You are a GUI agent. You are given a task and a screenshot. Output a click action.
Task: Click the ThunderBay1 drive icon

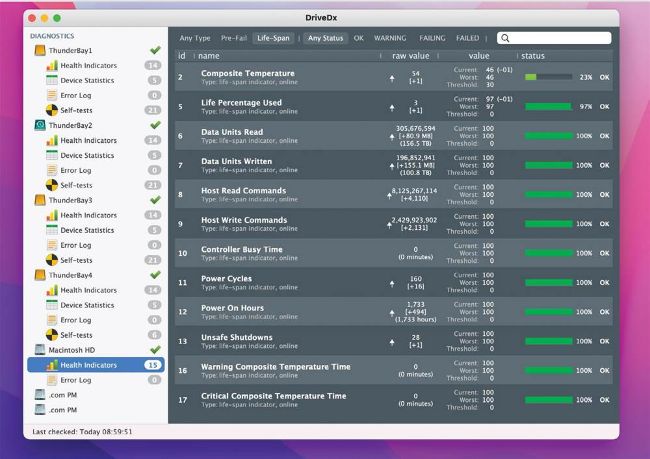pyautogui.click(x=39, y=50)
